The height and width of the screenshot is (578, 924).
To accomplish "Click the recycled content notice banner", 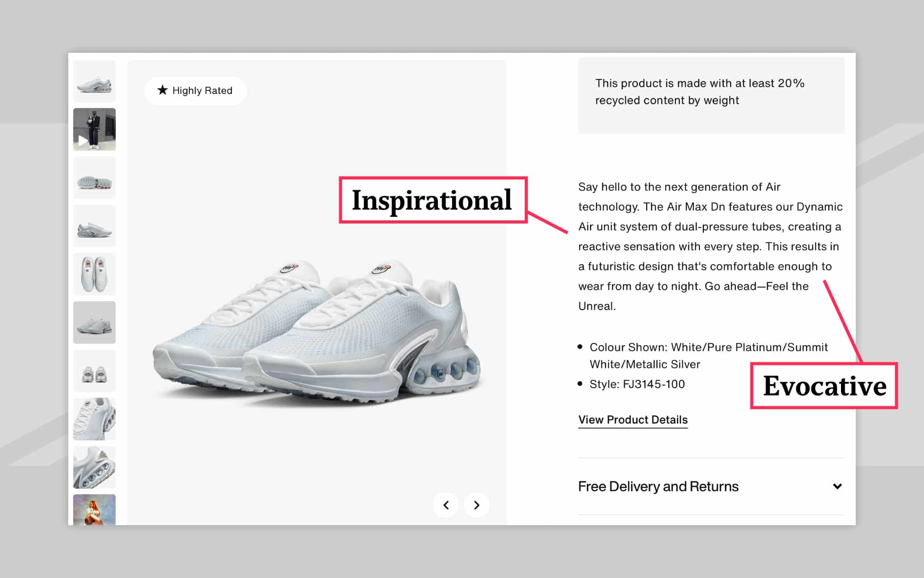I will click(x=711, y=93).
